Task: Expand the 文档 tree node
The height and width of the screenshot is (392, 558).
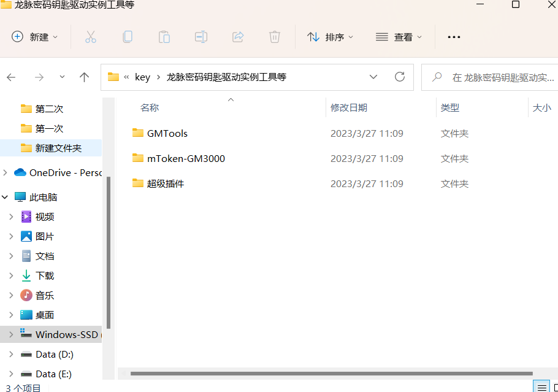Action: coord(11,256)
